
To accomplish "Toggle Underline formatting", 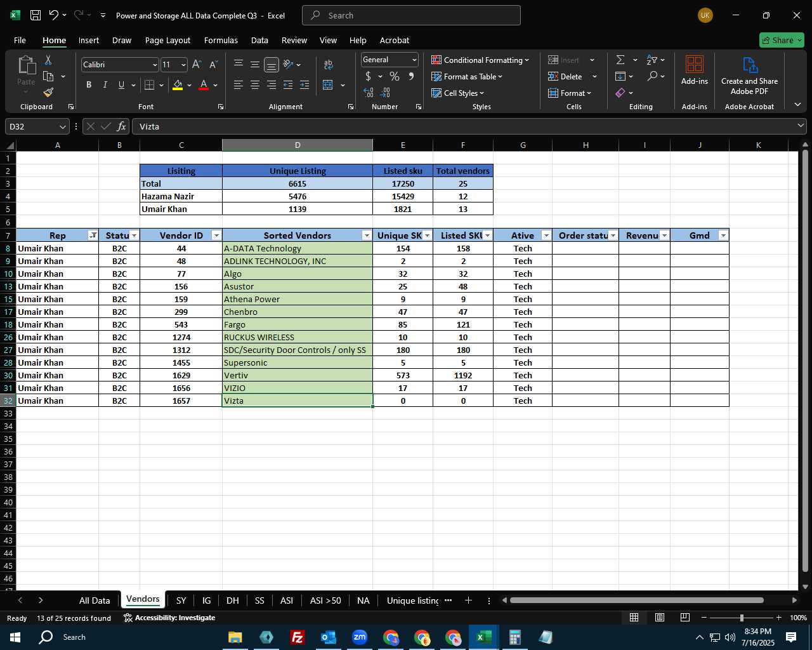I will point(121,84).
